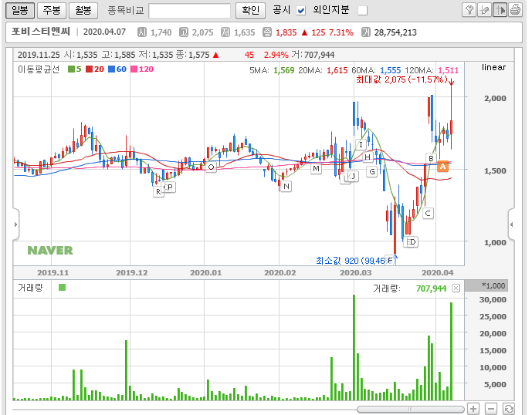
Task: Click the 20MA value 1,615
Action: click(x=337, y=70)
